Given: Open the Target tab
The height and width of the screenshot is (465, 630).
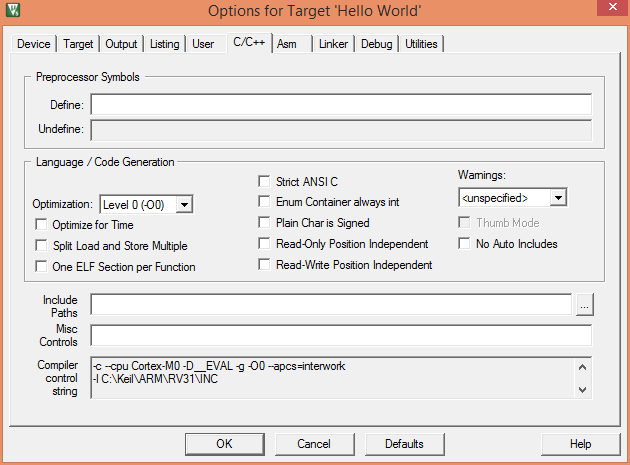Looking at the screenshot, I should click(x=78, y=44).
